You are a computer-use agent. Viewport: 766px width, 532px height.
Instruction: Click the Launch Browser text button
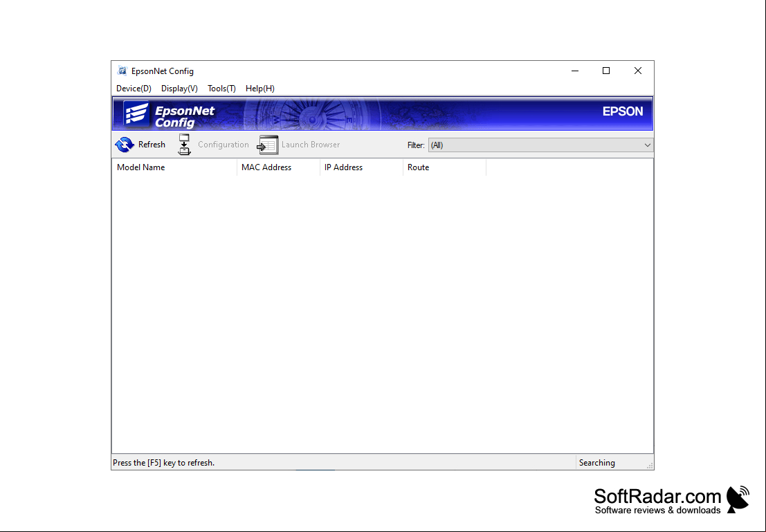point(311,145)
